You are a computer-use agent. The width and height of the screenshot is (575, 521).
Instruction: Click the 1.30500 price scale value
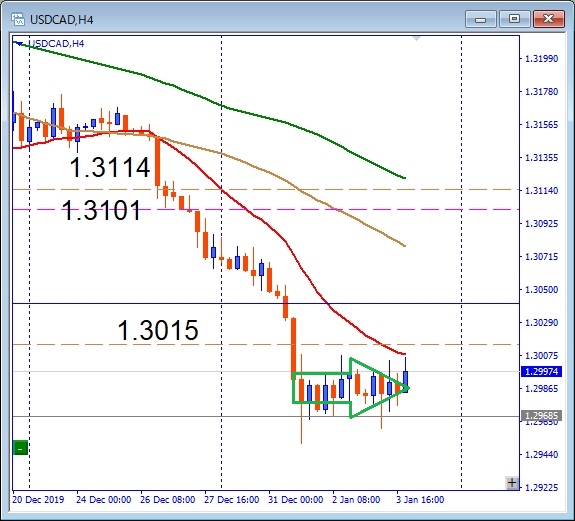(541, 290)
